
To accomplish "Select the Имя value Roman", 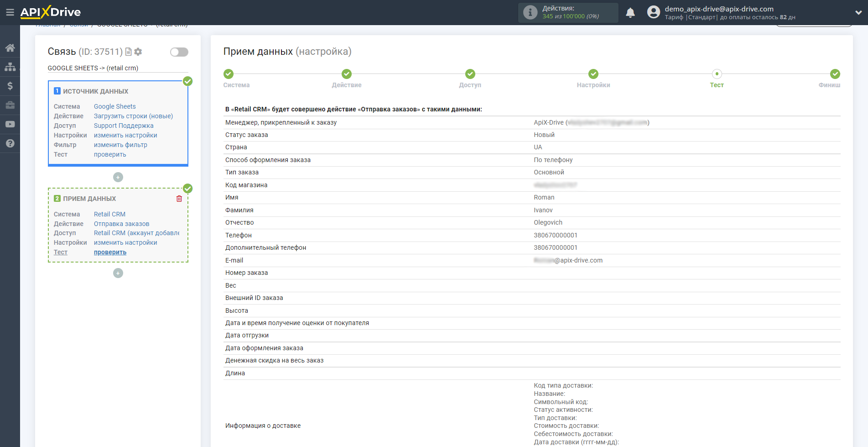I will [544, 197].
